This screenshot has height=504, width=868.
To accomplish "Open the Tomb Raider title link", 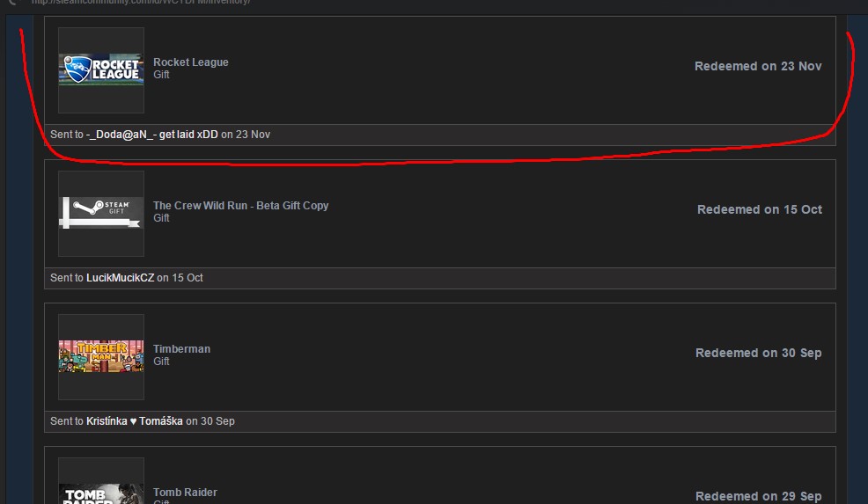I will 185,492.
